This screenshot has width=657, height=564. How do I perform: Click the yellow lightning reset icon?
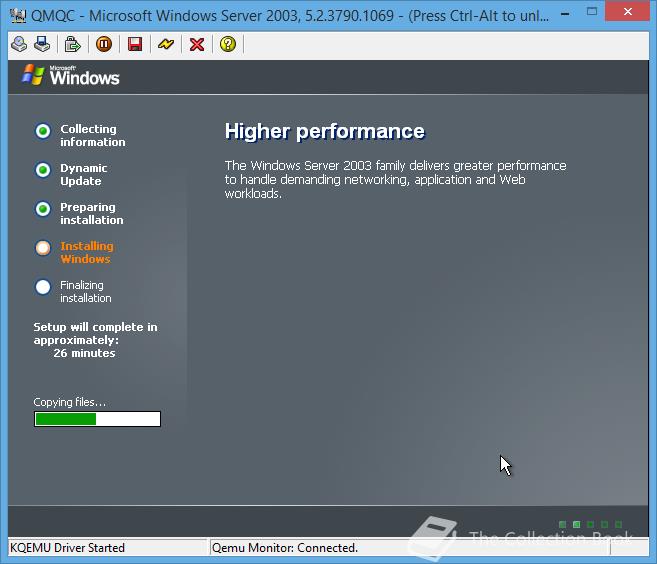tap(166, 44)
